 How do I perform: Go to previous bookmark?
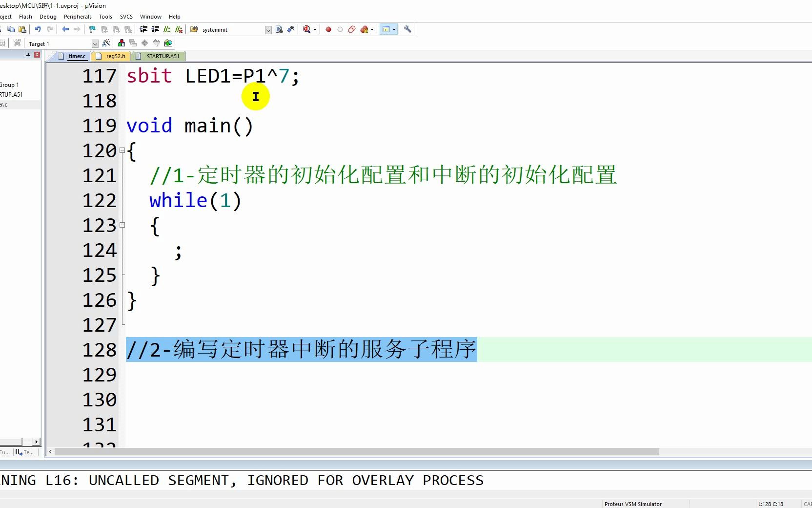click(104, 29)
